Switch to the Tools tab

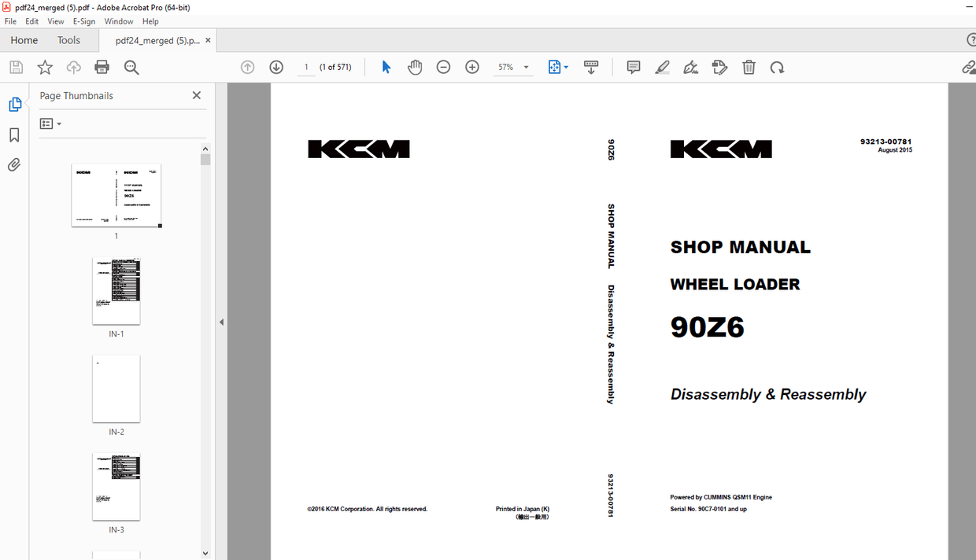(x=68, y=39)
